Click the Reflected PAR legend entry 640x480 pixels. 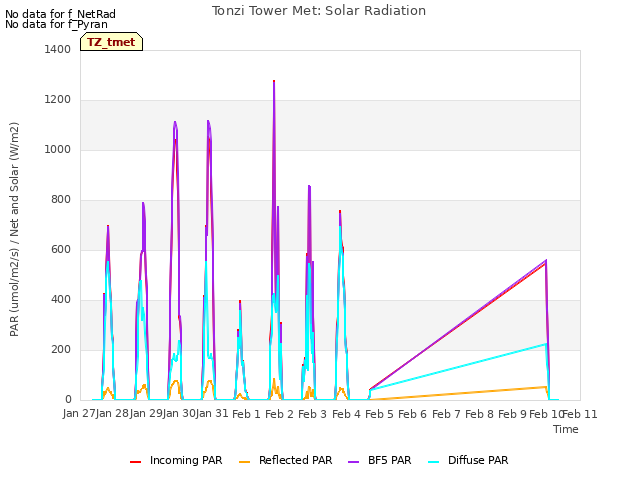pos(285,460)
